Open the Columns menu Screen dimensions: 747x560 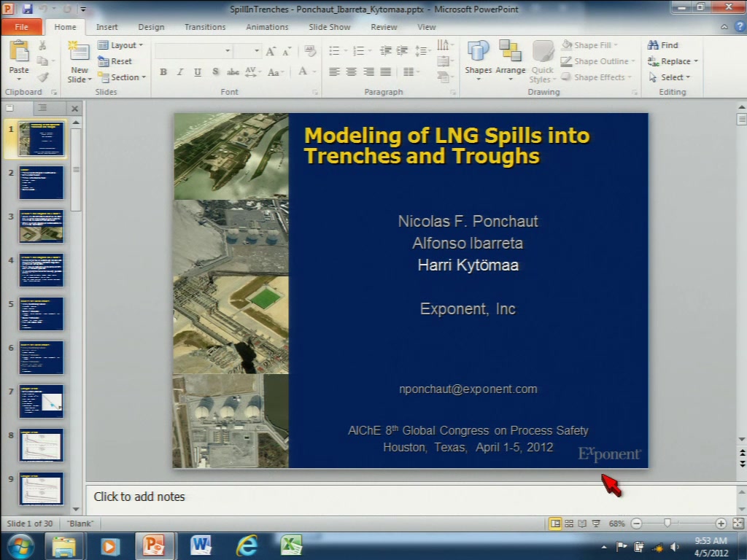(x=411, y=72)
